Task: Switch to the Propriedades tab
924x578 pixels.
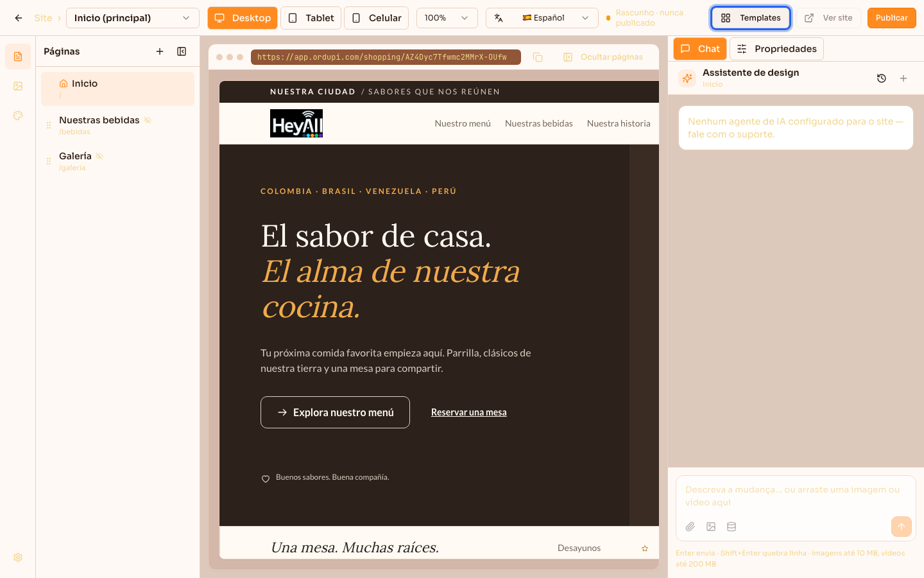Action: [776, 49]
